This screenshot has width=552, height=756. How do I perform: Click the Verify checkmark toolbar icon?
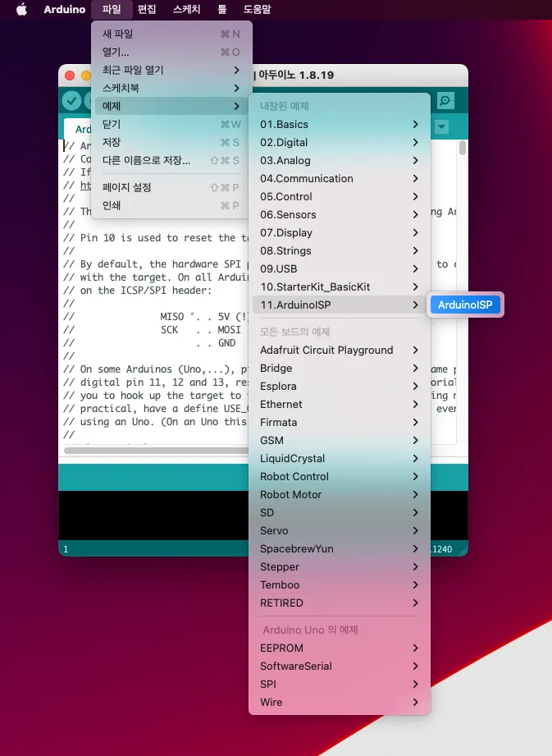coord(72,100)
